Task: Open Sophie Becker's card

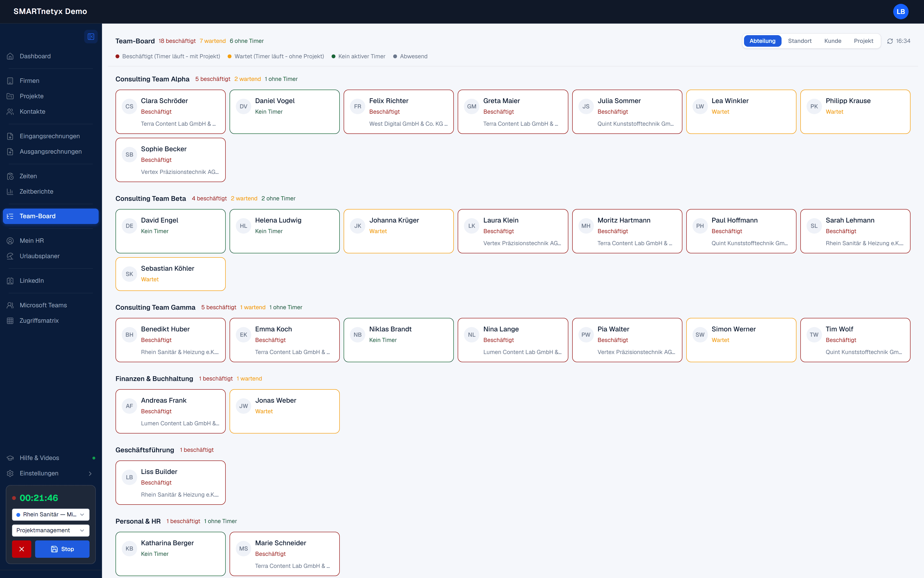Action: click(x=171, y=160)
